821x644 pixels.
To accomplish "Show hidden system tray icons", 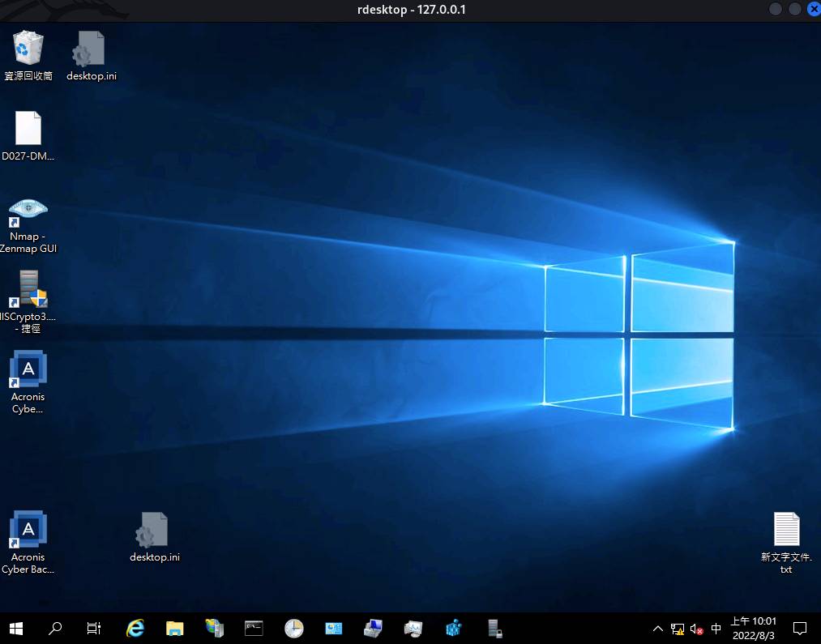I will 657,629.
